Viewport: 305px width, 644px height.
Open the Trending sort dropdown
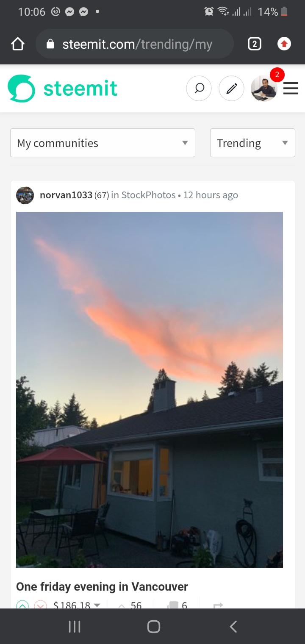click(252, 143)
